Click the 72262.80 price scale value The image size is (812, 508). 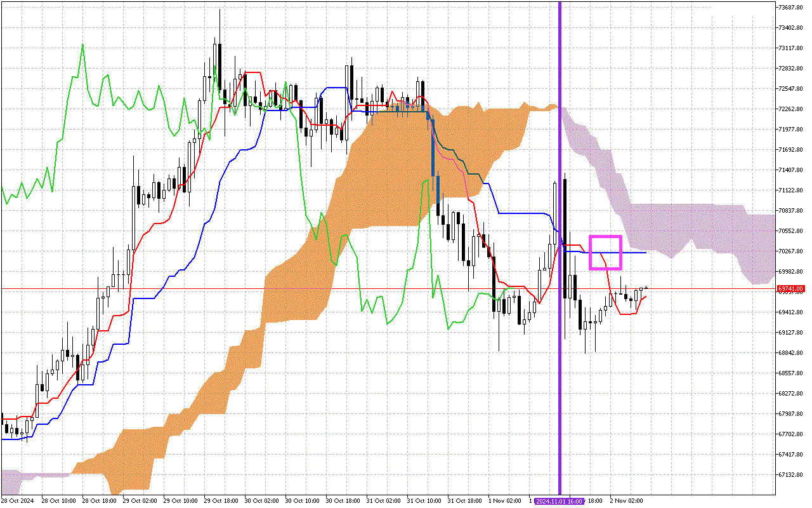[x=790, y=109]
